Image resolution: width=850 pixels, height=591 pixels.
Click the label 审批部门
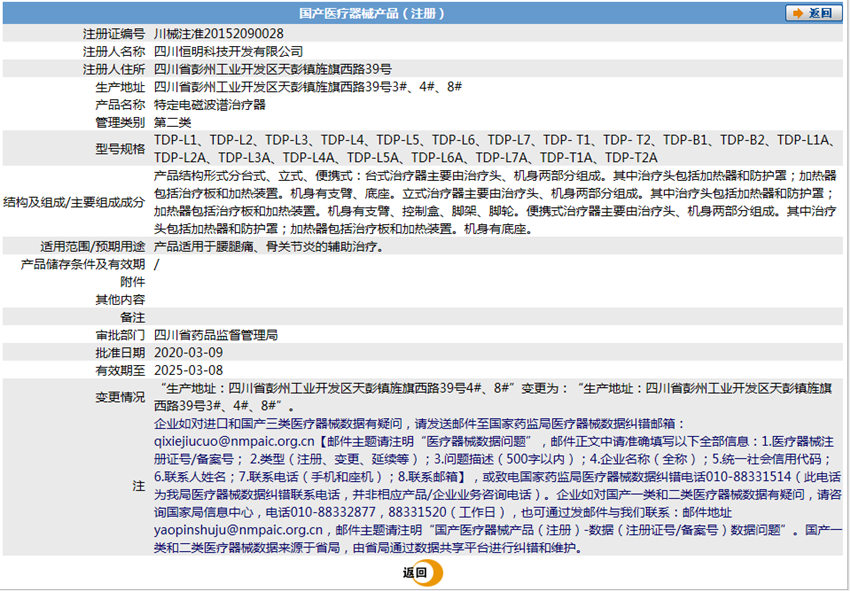pyautogui.click(x=120, y=335)
